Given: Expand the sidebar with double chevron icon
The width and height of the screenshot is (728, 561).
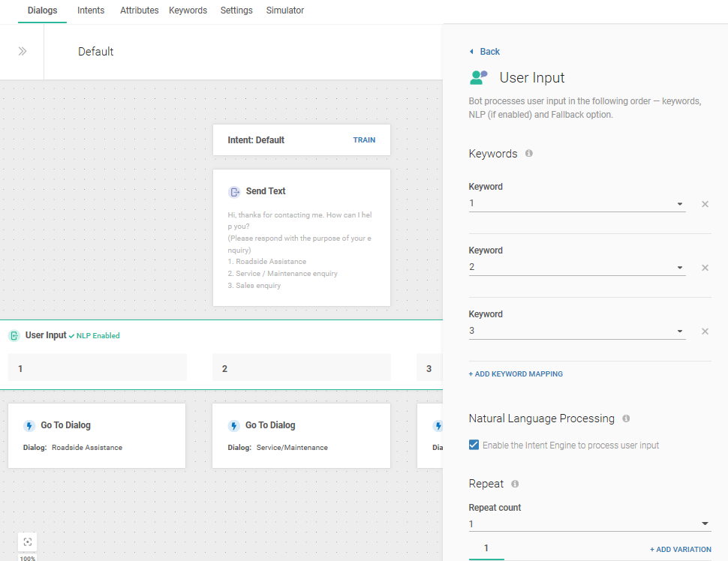Looking at the screenshot, I should [x=23, y=52].
